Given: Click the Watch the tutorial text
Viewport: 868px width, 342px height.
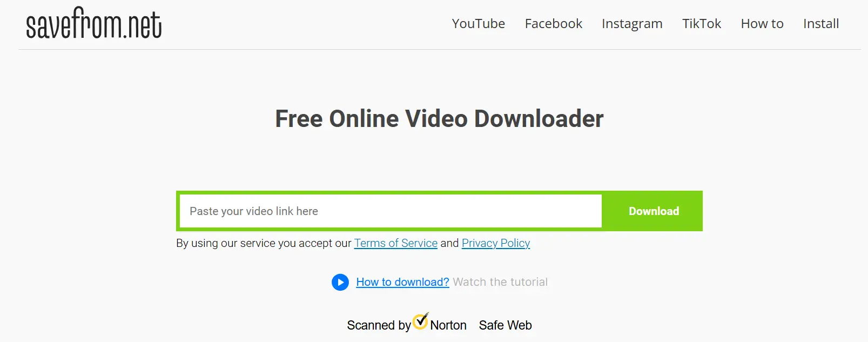Looking at the screenshot, I should point(500,282).
